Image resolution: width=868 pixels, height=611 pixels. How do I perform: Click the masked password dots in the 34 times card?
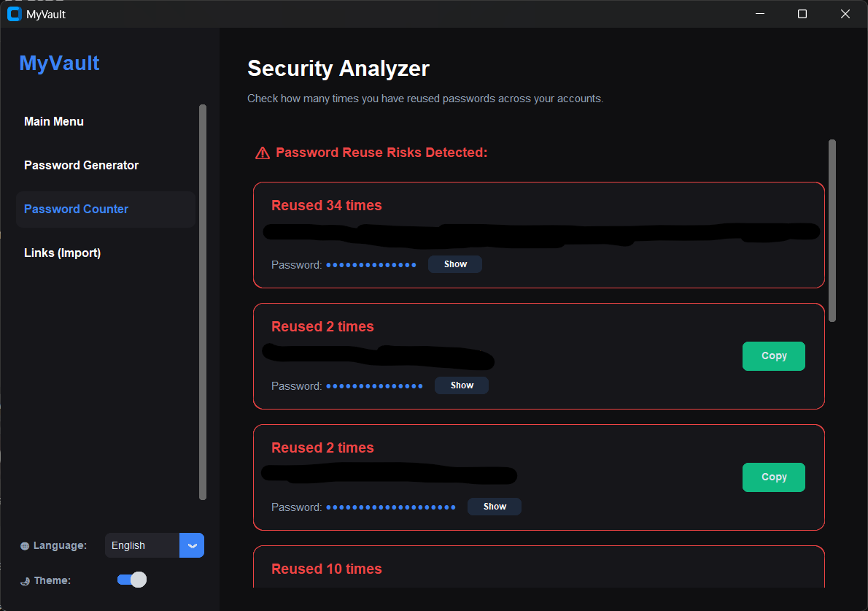coord(371,265)
